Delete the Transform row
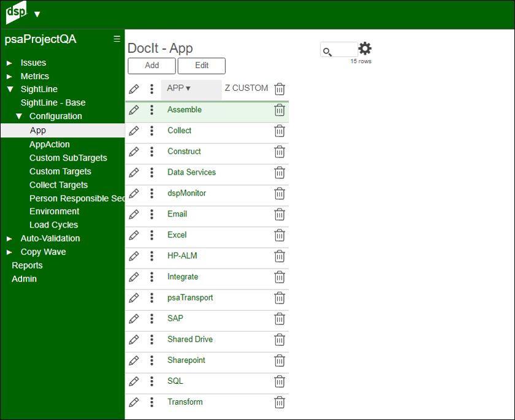The height and width of the screenshot is (420, 515). coord(280,403)
